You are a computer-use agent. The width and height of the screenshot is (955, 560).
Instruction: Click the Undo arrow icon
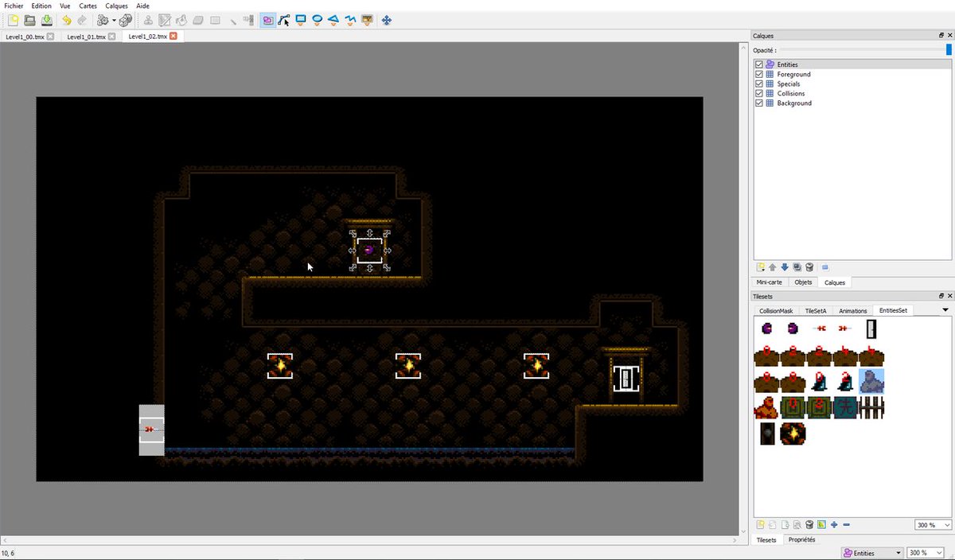(x=66, y=20)
